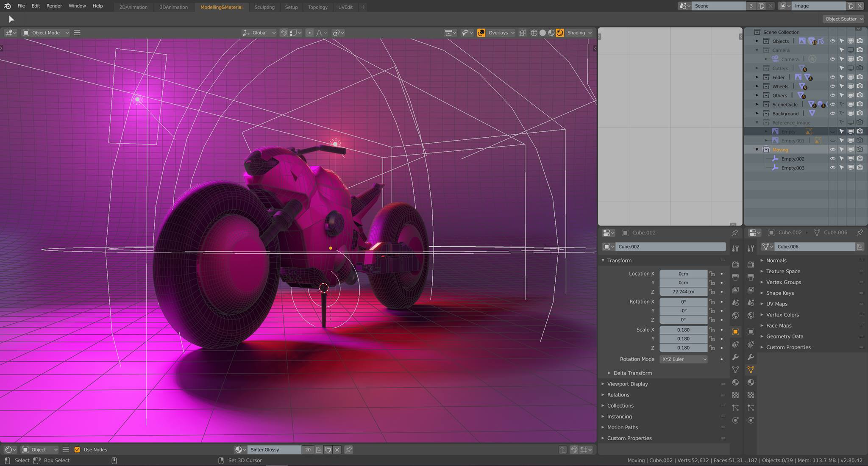
Task: Expand the Vertex Groups panel
Action: pyautogui.click(x=762, y=282)
